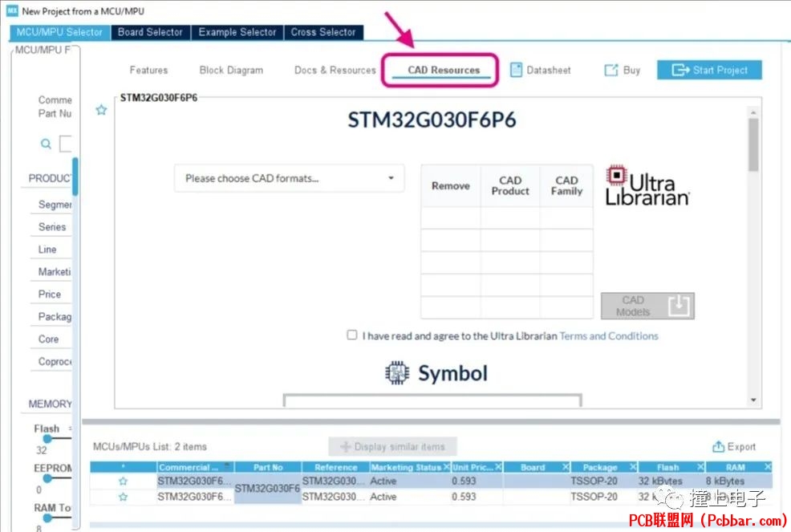This screenshot has height=532, width=791.
Task: Click the part number search input field
Action: tap(66, 144)
